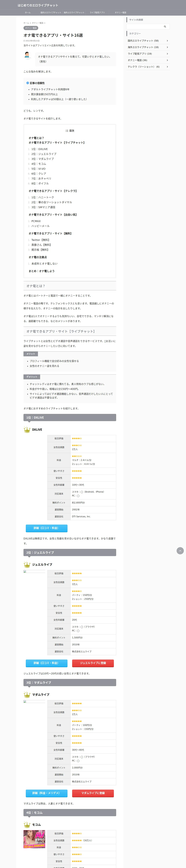Screen dimensions: 186x868
Task: Click the crown icon next to DXLIVE
Action: (x=27, y=430)
